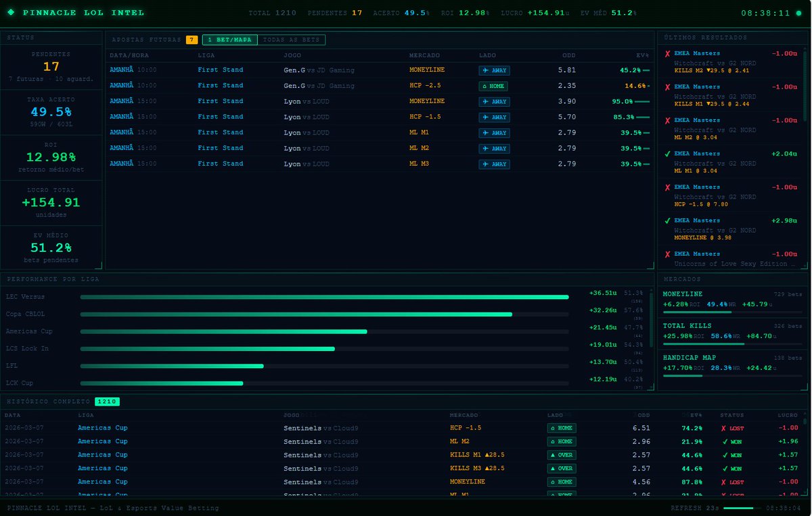Open the TOTAL KILLS market card
The image size is (812, 516).
coord(732,333)
